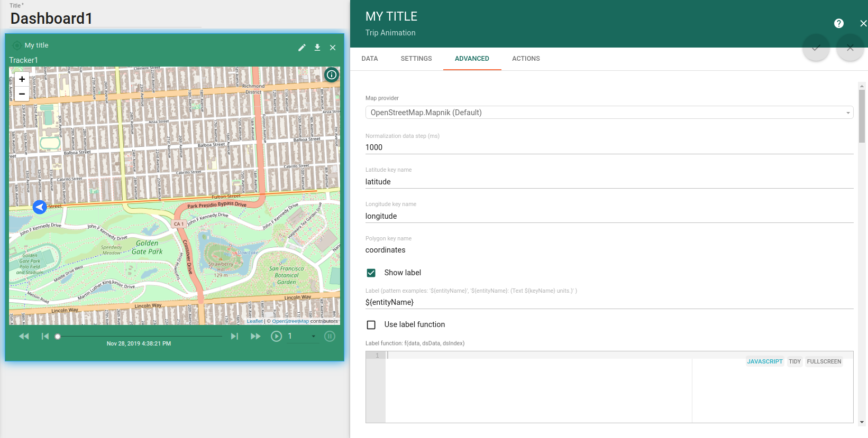The height and width of the screenshot is (438, 868).
Task: Open Leaflet attribution link
Action: click(x=254, y=321)
